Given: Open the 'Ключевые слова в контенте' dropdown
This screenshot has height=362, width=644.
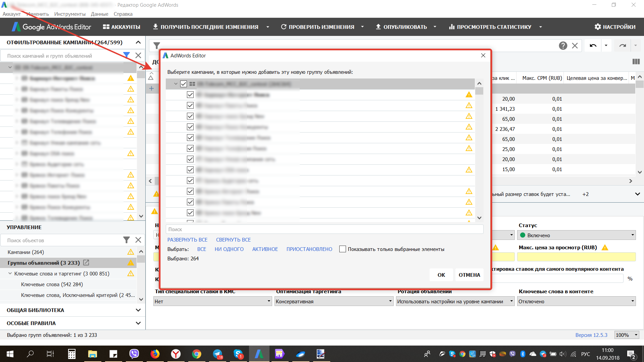Looking at the screenshot, I should tap(577, 301).
